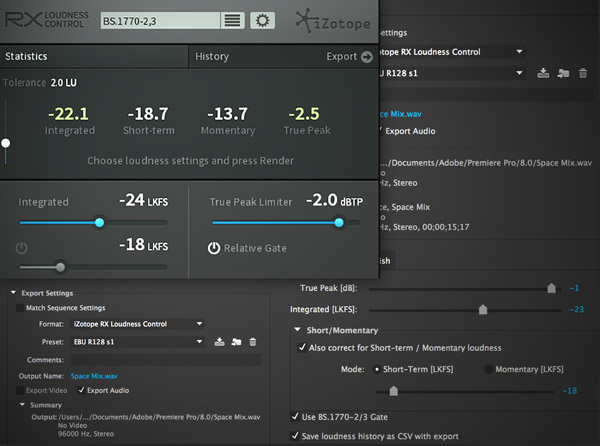Collapse the Export Settings section
Viewport: 600px width, 446px height.
pyautogui.click(x=13, y=293)
